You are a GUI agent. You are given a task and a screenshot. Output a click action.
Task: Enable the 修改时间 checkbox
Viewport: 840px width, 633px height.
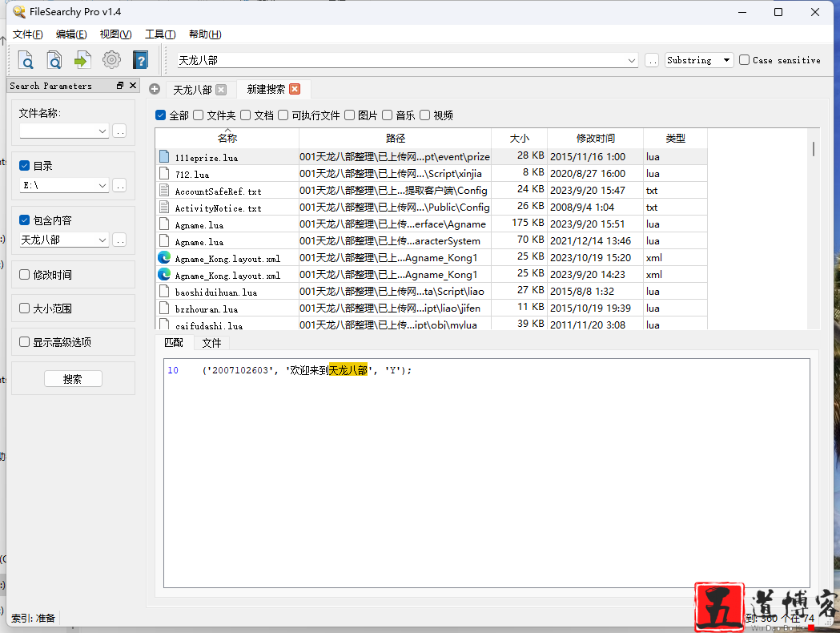pos(24,274)
